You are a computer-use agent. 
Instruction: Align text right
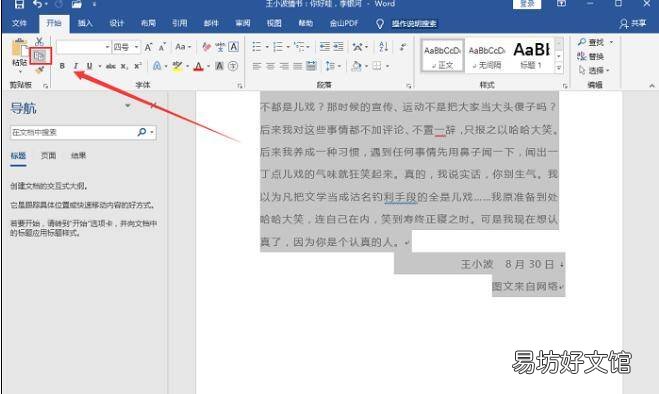[284, 66]
